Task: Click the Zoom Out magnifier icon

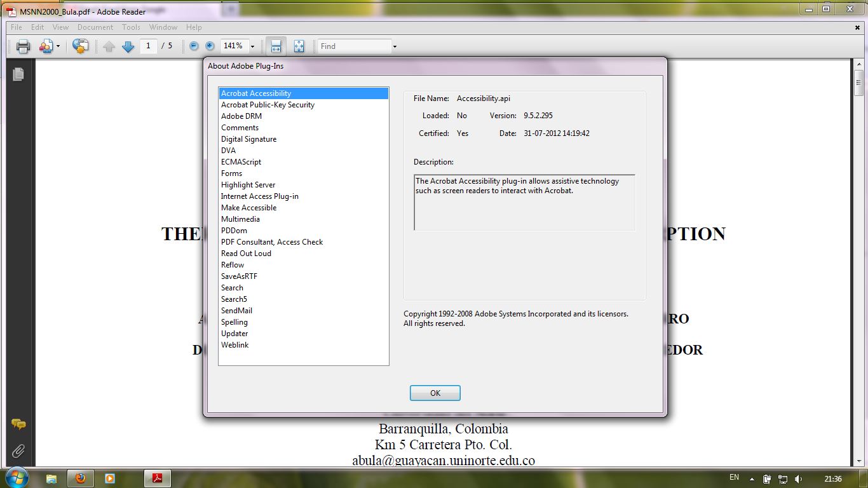Action: (x=193, y=46)
